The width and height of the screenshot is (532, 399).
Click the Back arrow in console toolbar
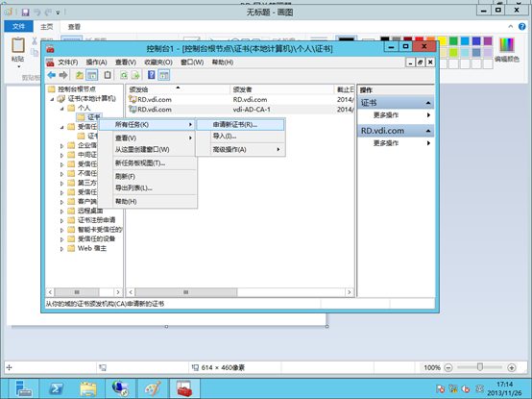coord(52,75)
